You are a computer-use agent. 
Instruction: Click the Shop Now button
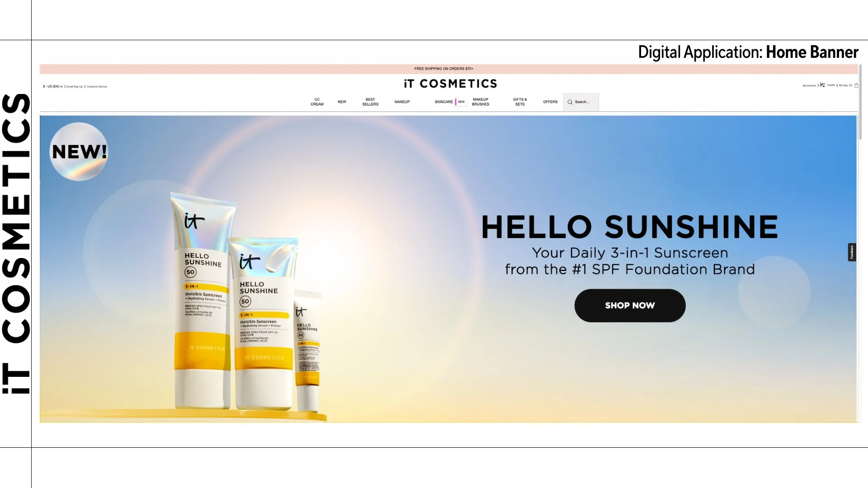click(630, 305)
